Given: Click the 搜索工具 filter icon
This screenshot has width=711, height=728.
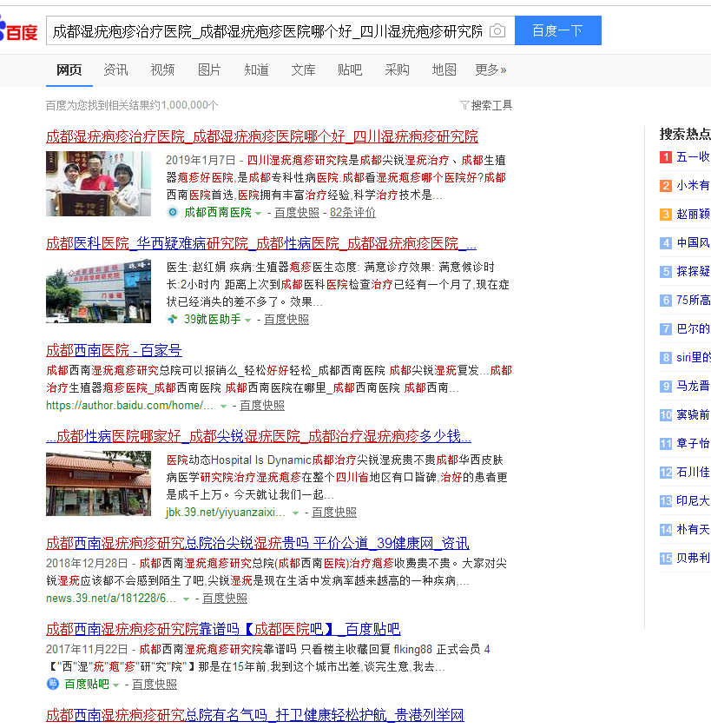Looking at the screenshot, I should tap(464, 105).
